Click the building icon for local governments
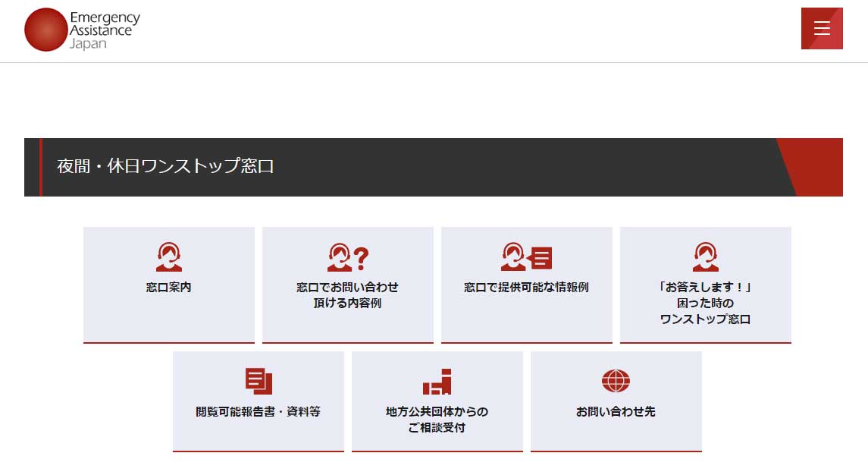 (437, 382)
